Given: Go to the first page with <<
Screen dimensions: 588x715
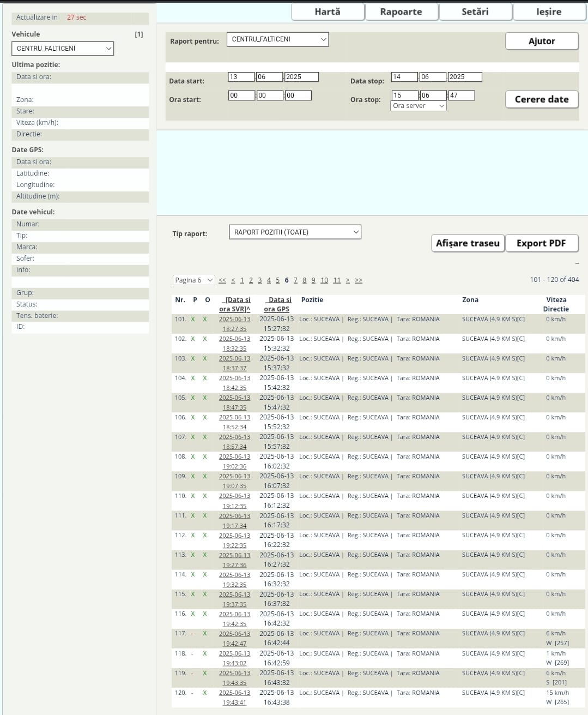Looking at the screenshot, I should click(222, 280).
